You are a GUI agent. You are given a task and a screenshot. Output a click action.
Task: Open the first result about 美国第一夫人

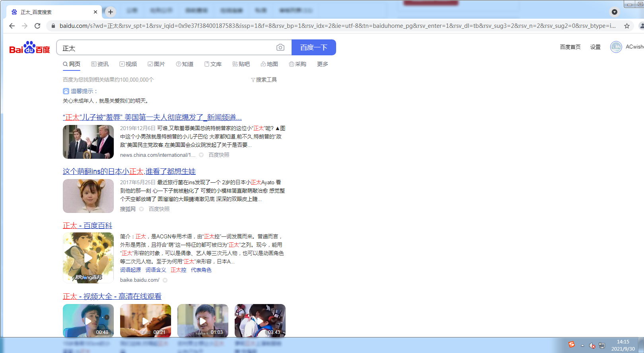152,117
